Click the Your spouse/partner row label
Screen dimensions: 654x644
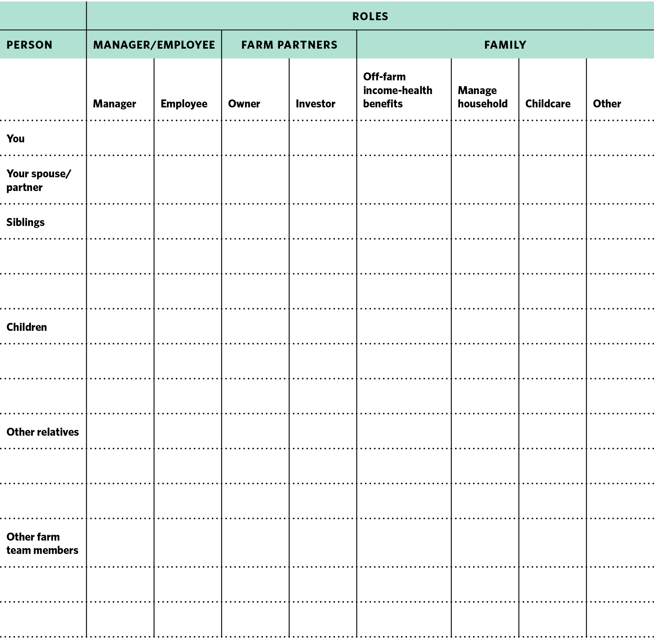point(39,181)
